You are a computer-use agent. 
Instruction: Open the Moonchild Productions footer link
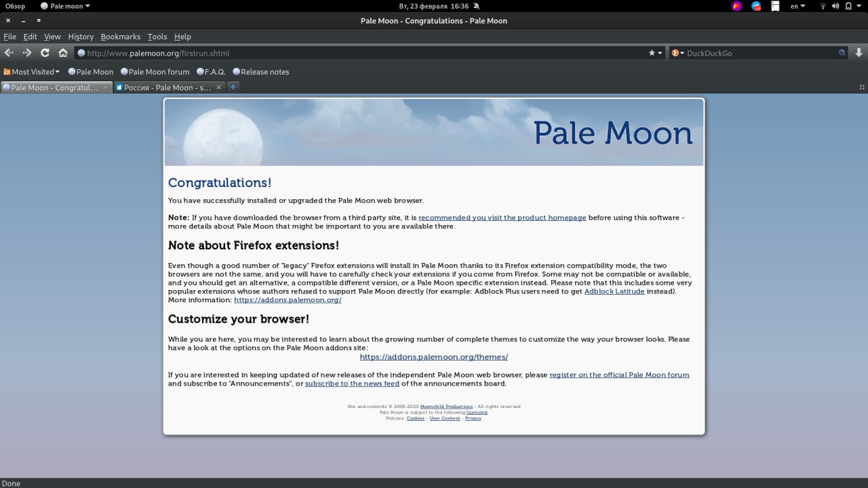tap(446, 407)
